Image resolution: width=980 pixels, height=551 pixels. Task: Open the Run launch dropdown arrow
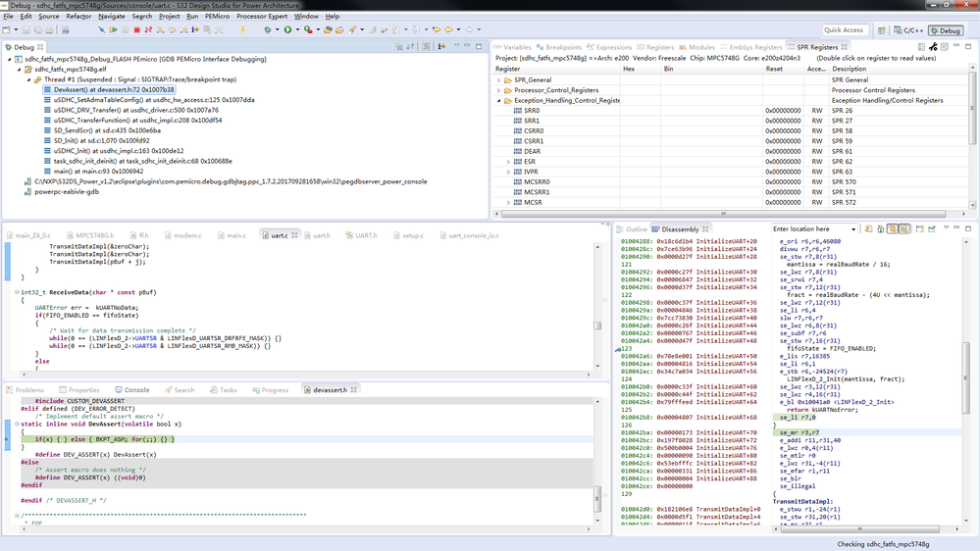tap(297, 29)
